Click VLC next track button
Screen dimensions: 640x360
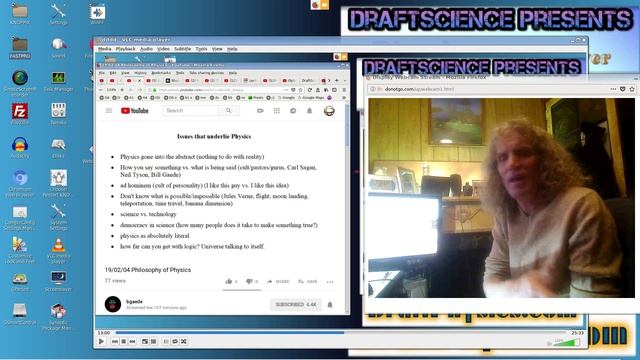132,341
